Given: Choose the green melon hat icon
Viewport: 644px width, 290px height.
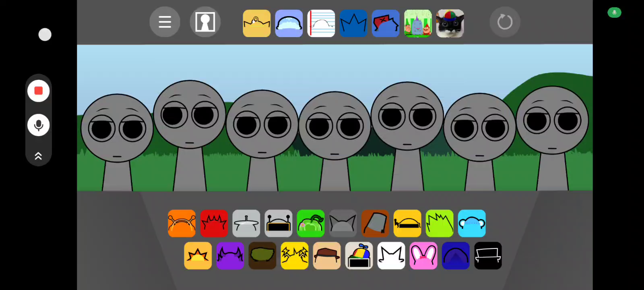Looking at the screenshot, I should pyautogui.click(x=310, y=223).
